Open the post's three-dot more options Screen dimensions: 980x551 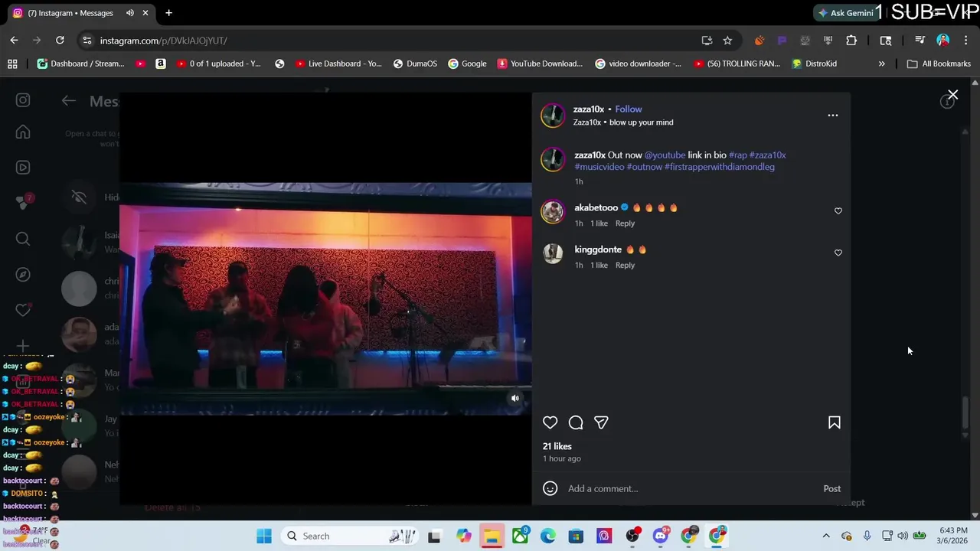pos(833,116)
